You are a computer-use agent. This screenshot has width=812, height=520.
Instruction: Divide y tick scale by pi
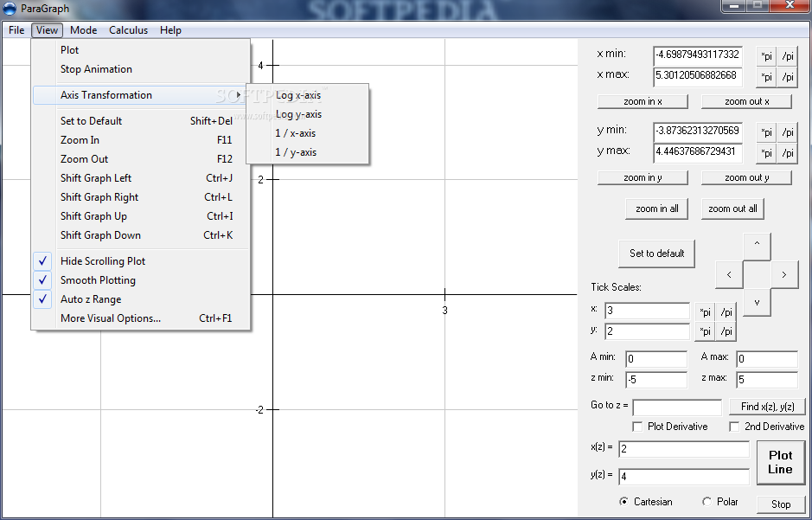tap(726, 331)
